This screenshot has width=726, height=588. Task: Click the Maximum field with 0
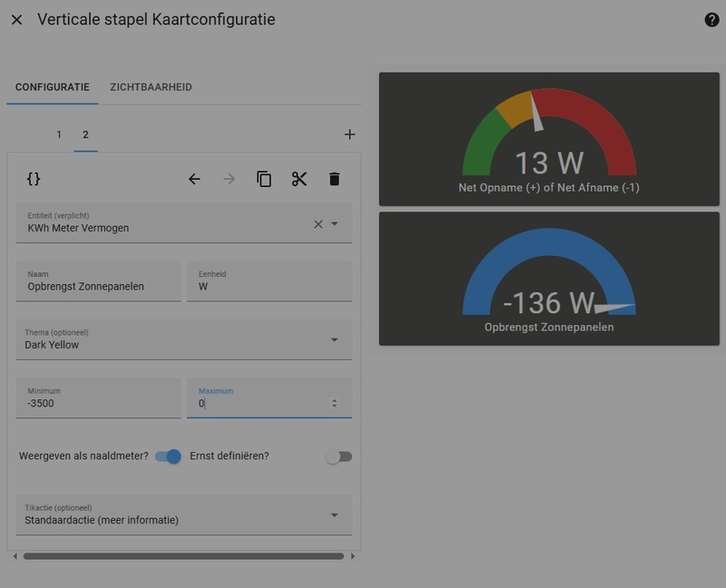point(270,397)
